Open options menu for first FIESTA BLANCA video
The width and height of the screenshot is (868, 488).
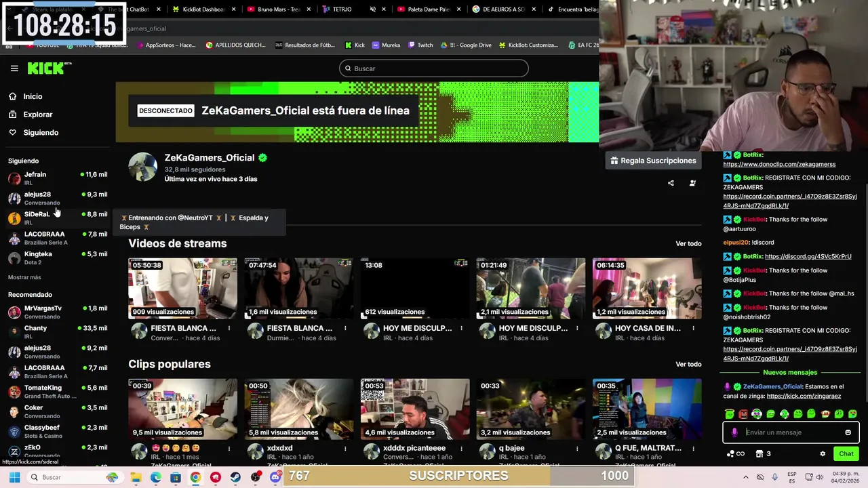pos(229,328)
